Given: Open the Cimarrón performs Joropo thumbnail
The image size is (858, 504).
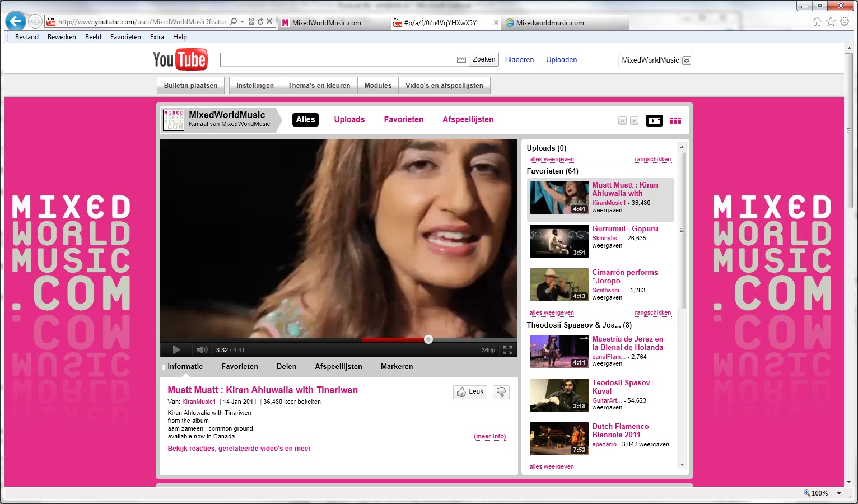Looking at the screenshot, I should tap(559, 284).
